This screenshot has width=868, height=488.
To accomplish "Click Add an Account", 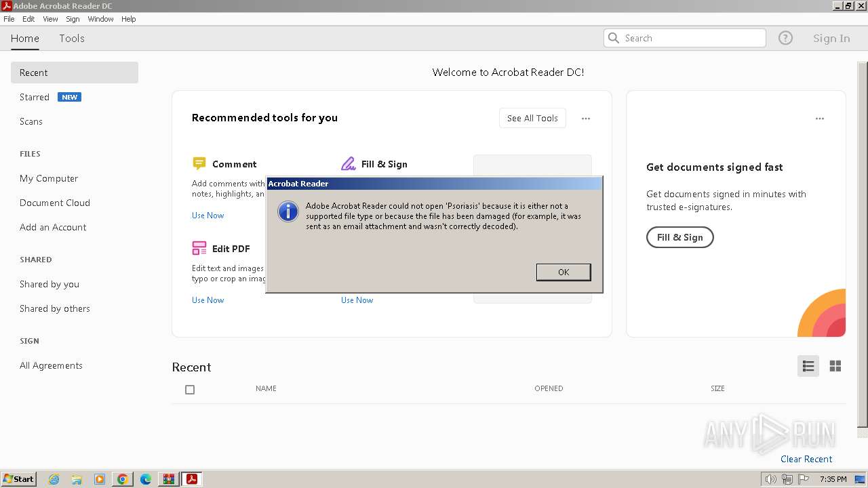I will coord(53,227).
